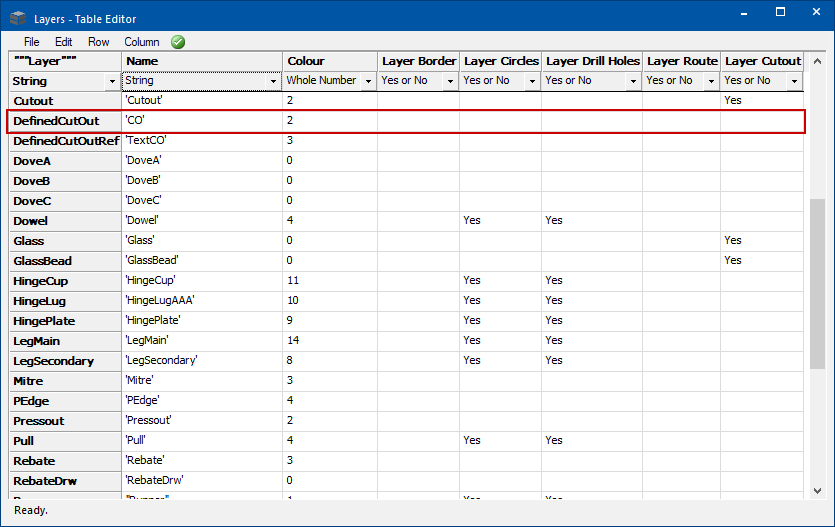The width and height of the screenshot is (835, 527).
Task: Select the DefinedCutOut row header
Action: (x=64, y=121)
